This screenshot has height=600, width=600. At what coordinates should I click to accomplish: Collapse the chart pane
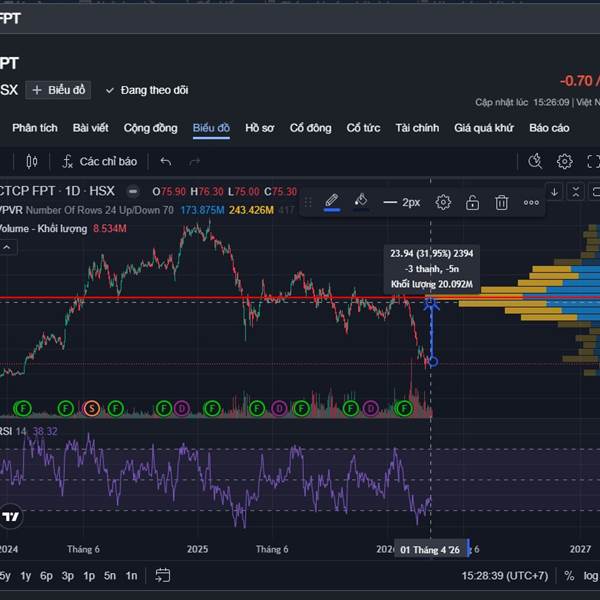coord(576,192)
